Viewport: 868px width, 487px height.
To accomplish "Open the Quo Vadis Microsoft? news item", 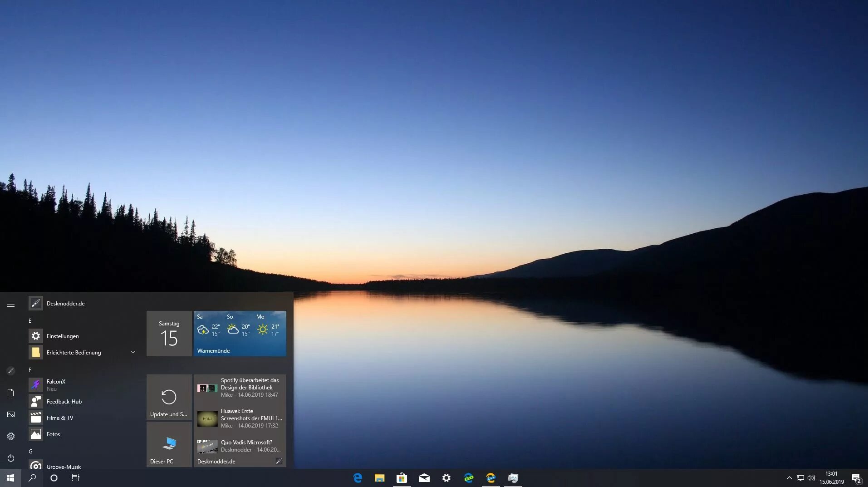I will [240, 446].
